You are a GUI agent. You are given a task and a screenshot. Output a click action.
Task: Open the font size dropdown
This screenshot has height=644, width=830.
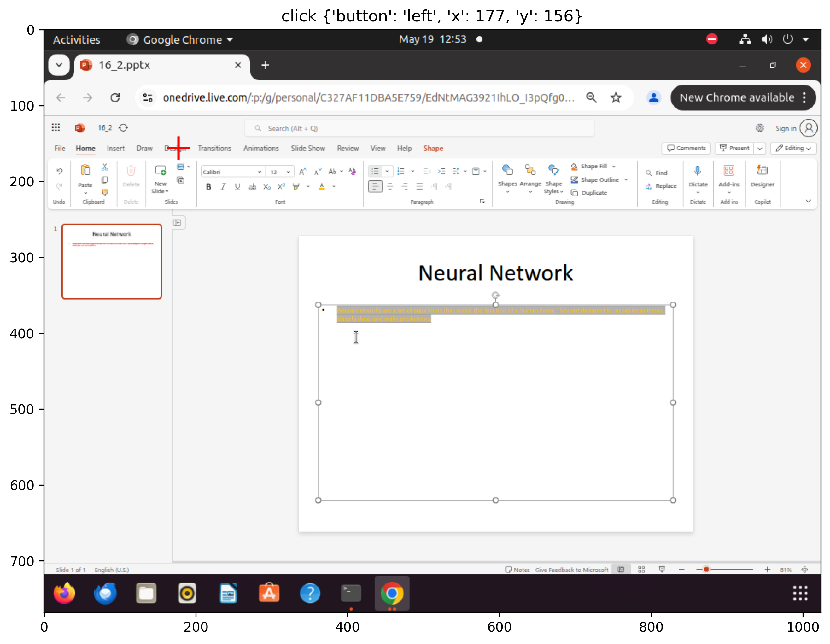pyautogui.click(x=289, y=172)
